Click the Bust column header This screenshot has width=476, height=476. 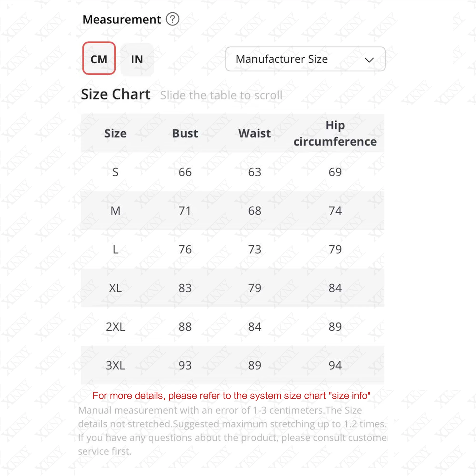(x=185, y=134)
